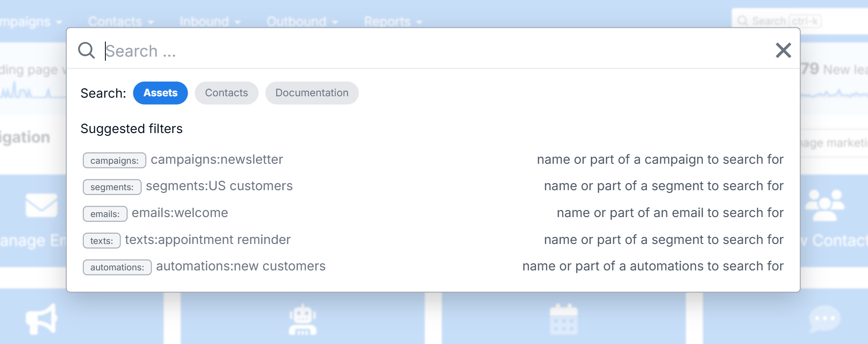Select the emails:welcome suggested filter
The image size is (868, 344).
point(180,213)
